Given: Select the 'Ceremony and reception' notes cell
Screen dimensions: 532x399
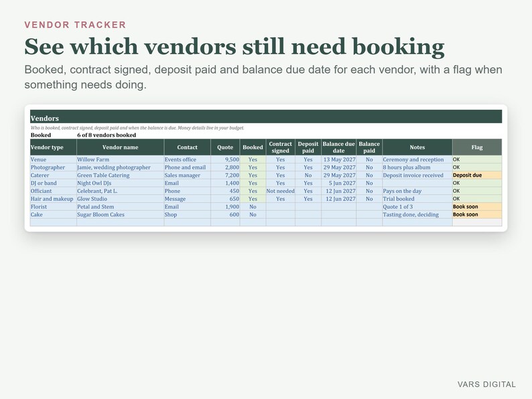Looking at the screenshot, I should pyautogui.click(x=417, y=159).
